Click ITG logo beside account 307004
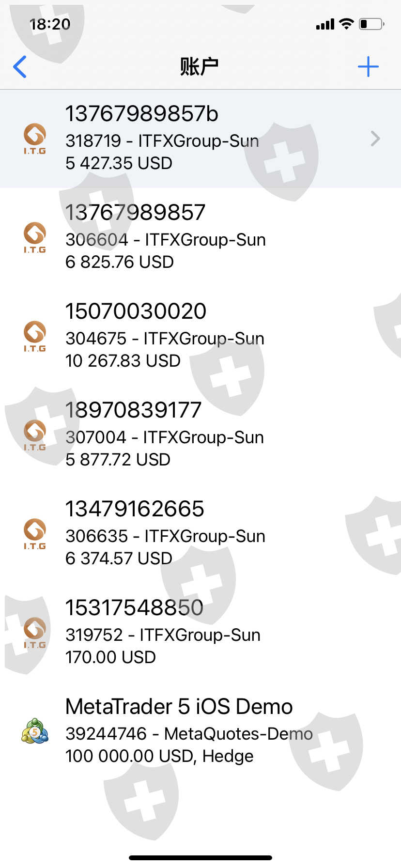 (x=35, y=435)
